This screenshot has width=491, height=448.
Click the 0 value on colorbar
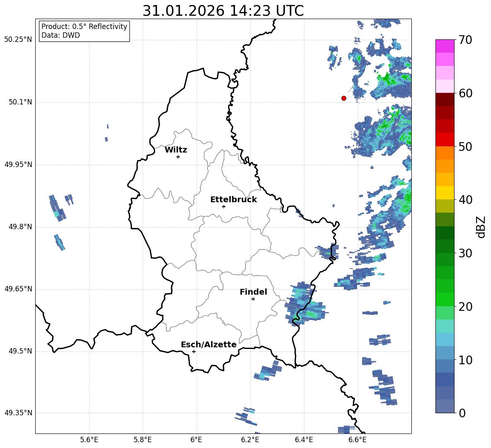tap(462, 413)
